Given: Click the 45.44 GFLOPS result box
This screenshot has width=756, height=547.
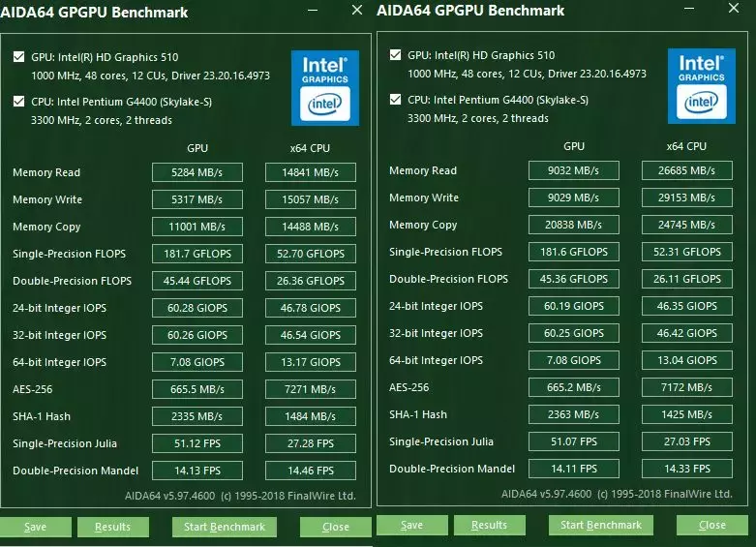Looking at the screenshot, I should (197, 281).
